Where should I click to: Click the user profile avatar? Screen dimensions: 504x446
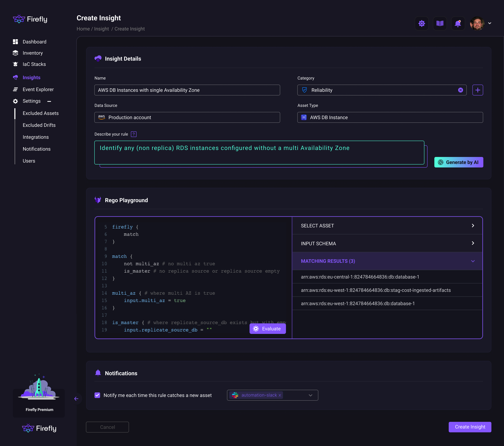tap(477, 23)
